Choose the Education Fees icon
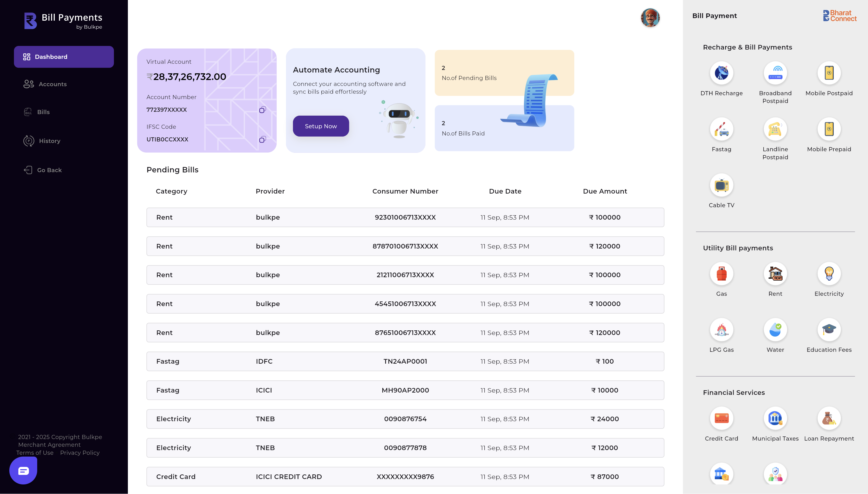 pyautogui.click(x=829, y=329)
